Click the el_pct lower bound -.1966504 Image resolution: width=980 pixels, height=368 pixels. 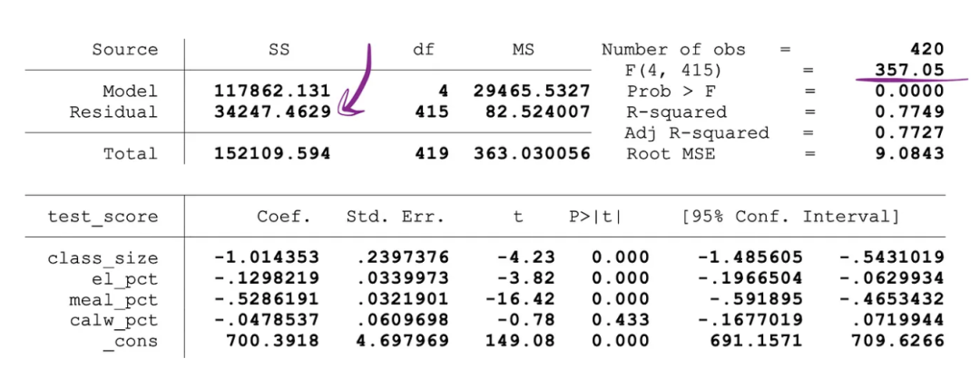[750, 278]
